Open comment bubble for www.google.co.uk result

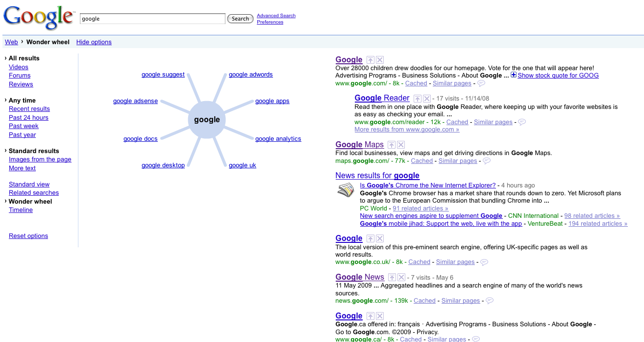point(484,263)
